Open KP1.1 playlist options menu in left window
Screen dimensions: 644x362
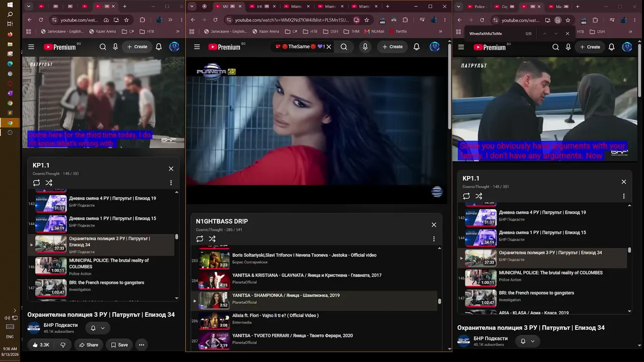[x=171, y=183]
